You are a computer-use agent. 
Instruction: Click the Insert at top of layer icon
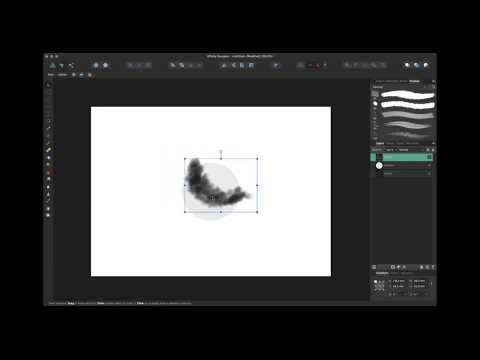pyautogui.click(x=417, y=65)
